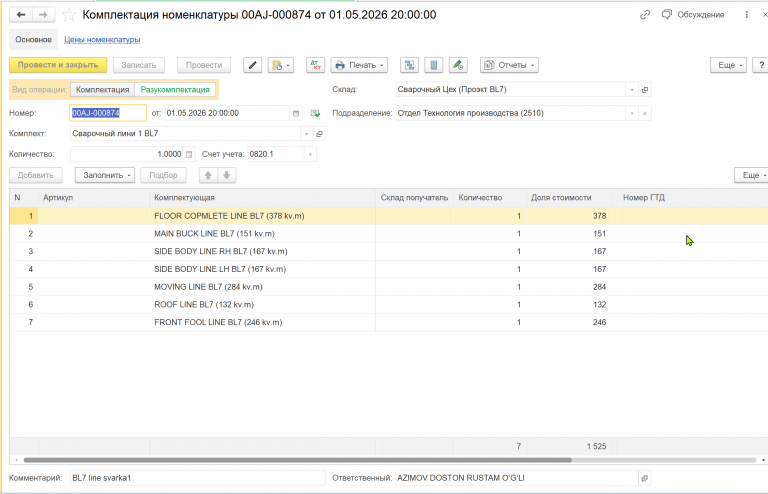Click the pencil edit icon in toolbar
The height and width of the screenshot is (494, 768).
click(252, 65)
